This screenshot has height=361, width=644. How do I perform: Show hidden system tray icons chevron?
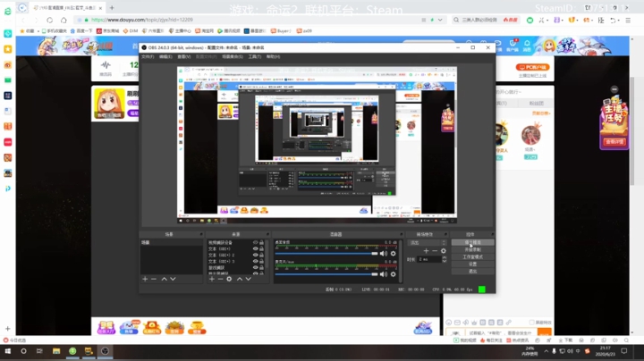point(547,351)
